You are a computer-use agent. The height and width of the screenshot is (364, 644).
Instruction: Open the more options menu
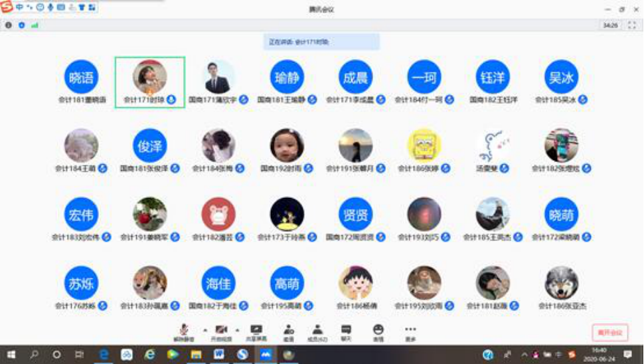(410, 331)
